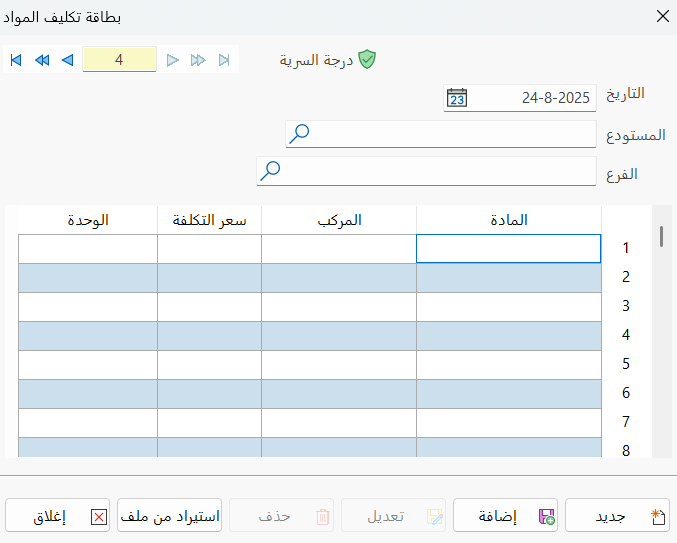
Task: Select row number 7 header
Action: [626, 422]
